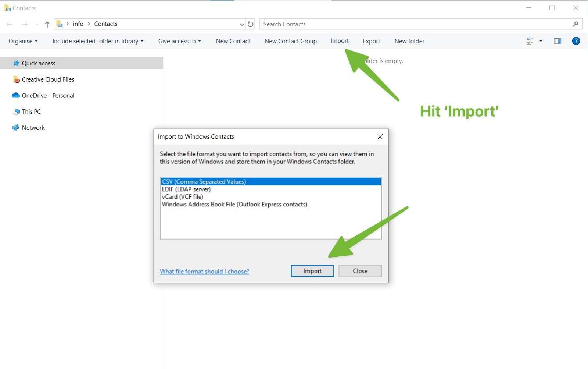Select CSV (Comma Separated Values) format
Viewport: 588px width, 369px height.
(271, 182)
